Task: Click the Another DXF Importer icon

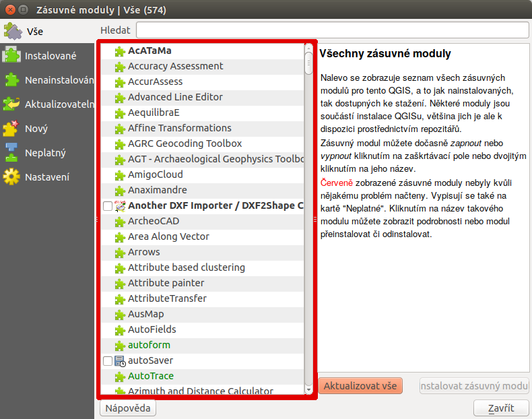Action: 120,206
